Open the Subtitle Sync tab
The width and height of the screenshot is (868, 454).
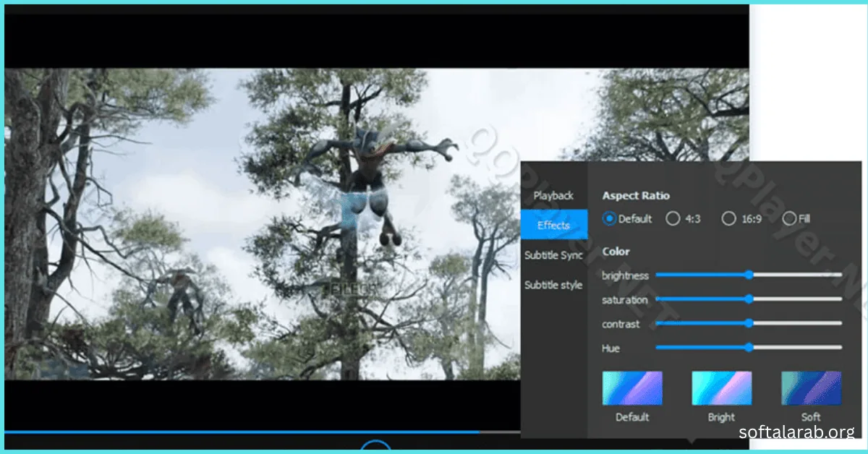click(553, 255)
